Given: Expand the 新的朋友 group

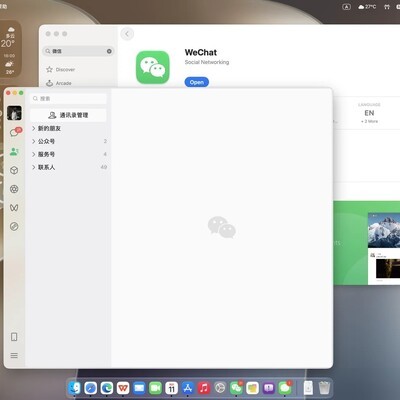Looking at the screenshot, I should click(x=68, y=128).
